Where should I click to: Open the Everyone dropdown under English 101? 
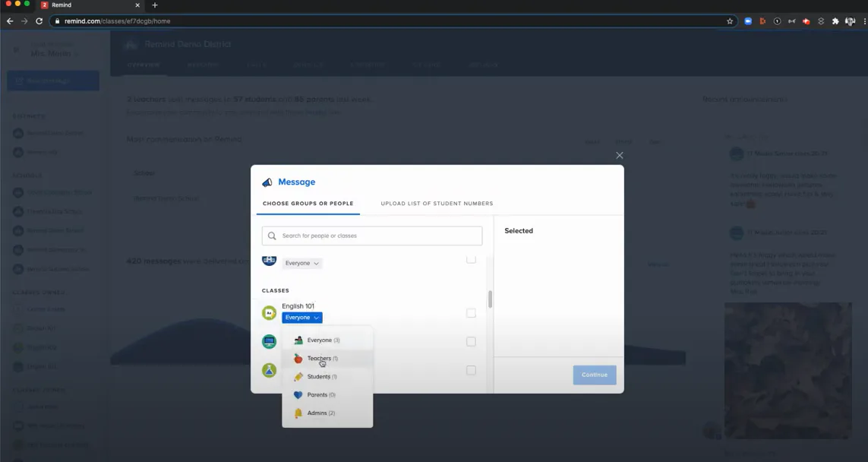coord(301,317)
